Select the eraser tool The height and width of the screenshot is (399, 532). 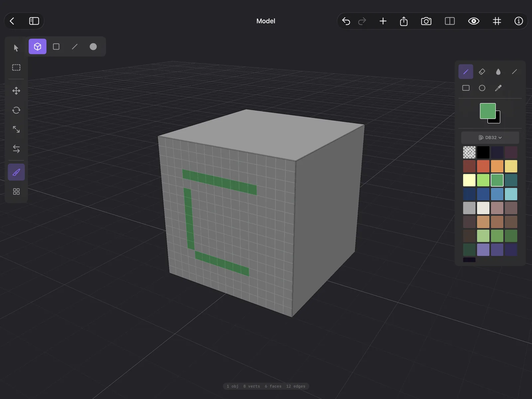[482, 72]
